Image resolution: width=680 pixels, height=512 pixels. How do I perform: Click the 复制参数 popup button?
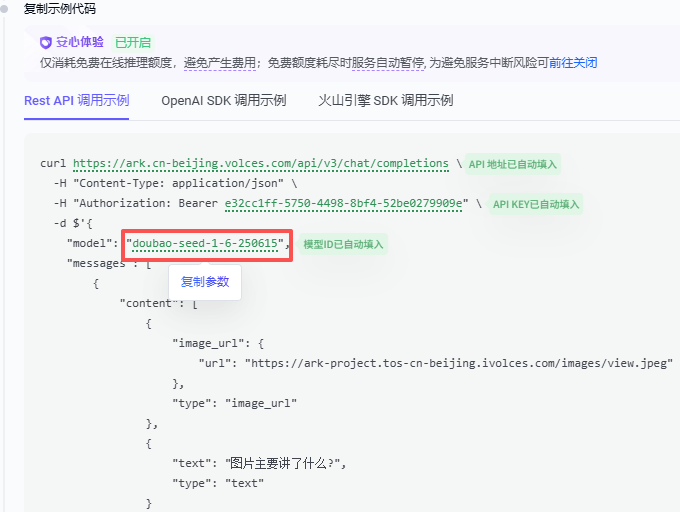205,282
